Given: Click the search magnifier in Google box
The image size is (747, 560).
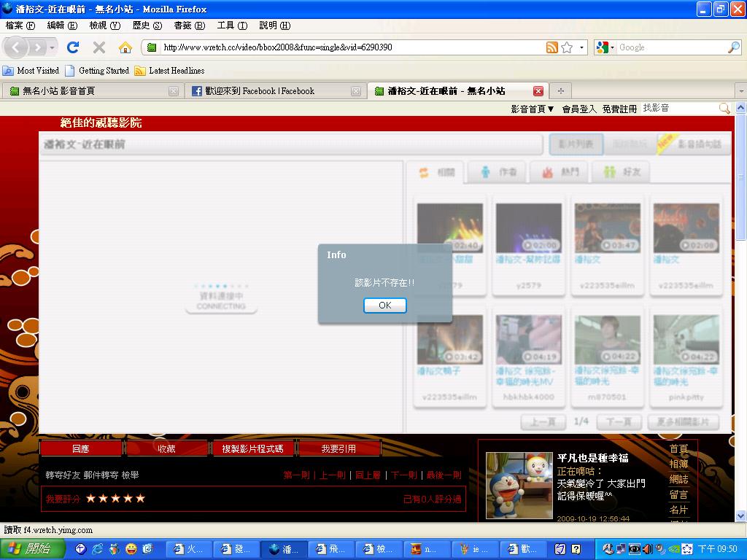Looking at the screenshot, I should click(733, 47).
